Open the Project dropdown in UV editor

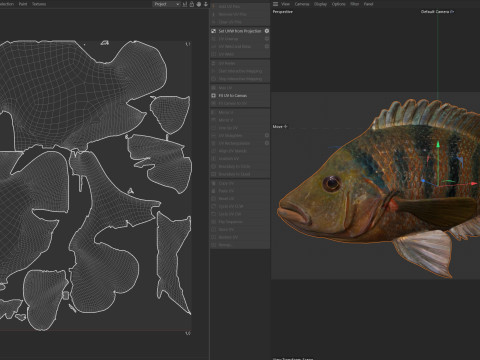(166, 4)
